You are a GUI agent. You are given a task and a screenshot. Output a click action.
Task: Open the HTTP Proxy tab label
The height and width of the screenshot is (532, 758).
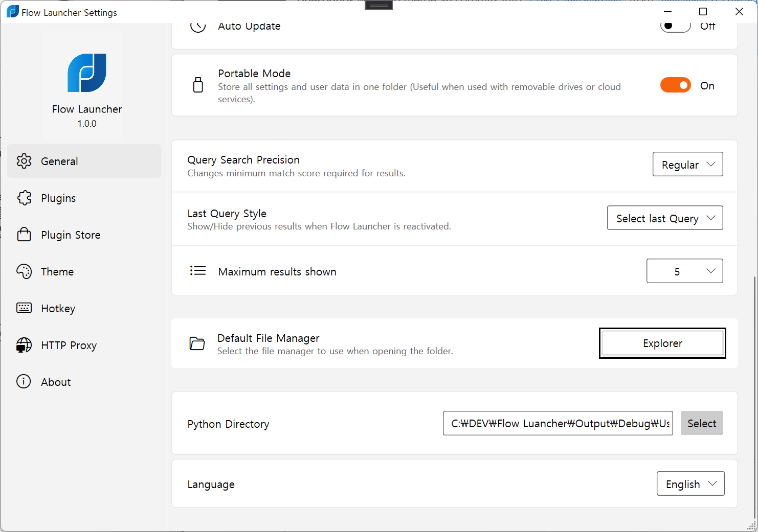tap(69, 345)
